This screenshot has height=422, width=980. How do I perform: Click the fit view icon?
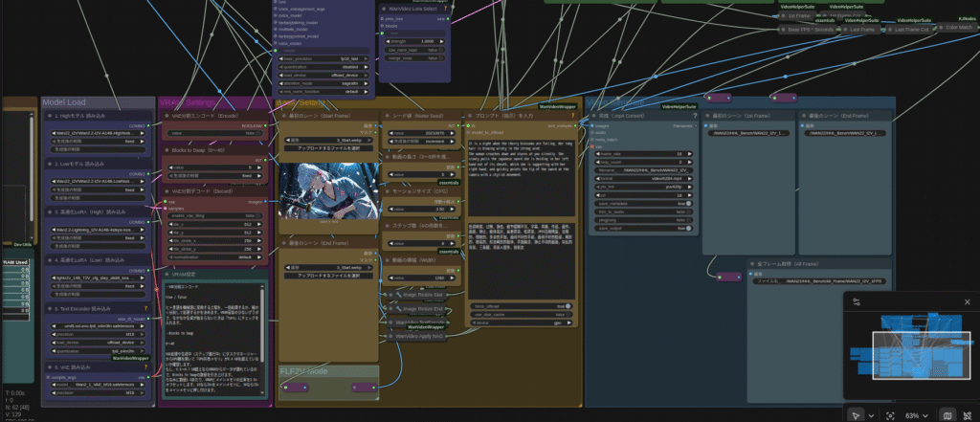pyautogui.click(x=890, y=415)
